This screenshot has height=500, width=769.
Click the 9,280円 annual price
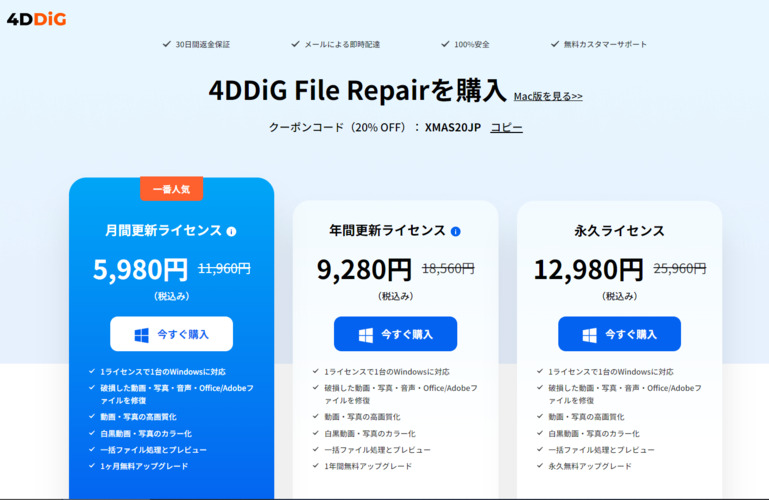pyautogui.click(x=364, y=270)
